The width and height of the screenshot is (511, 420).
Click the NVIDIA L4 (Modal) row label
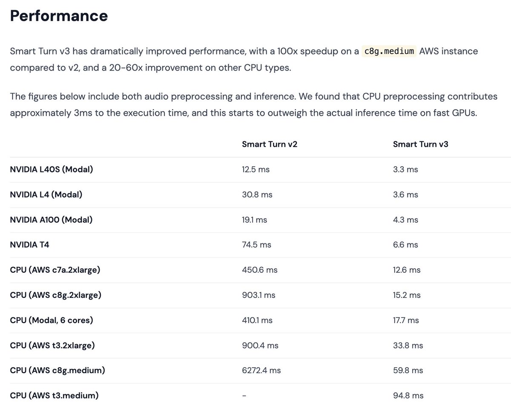pyautogui.click(x=46, y=194)
